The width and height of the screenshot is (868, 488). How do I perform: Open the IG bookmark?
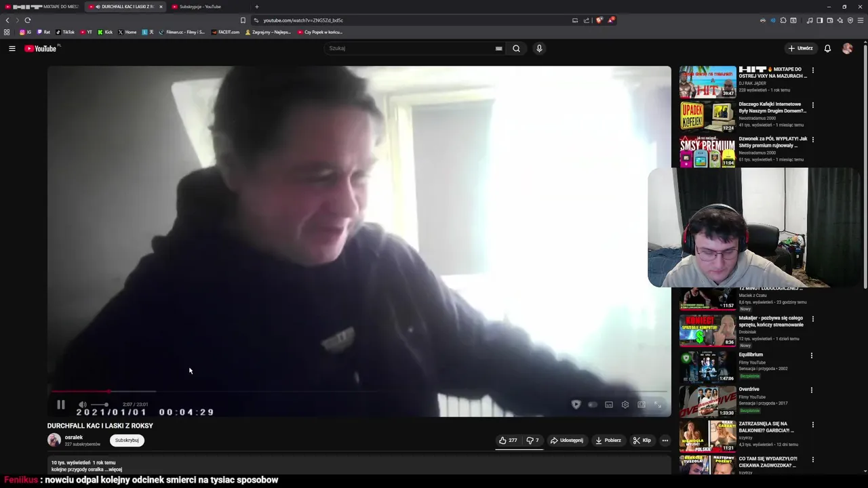[26, 32]
